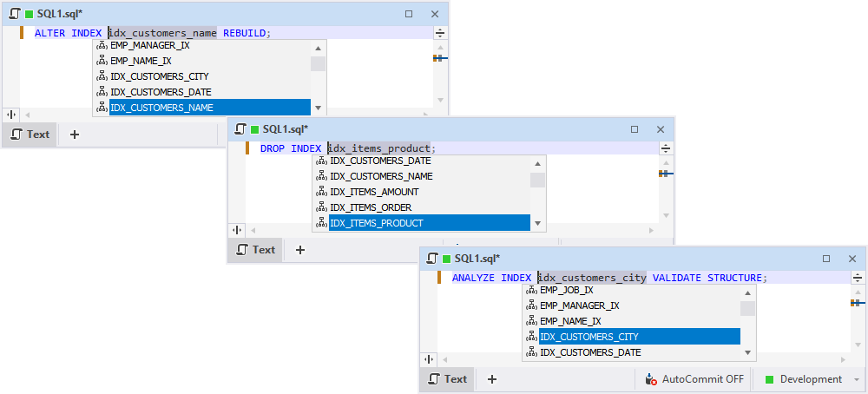This screenshot has height=394, width=868.
Task: Click scrollbar thumb of ALTER INDEX suggestion list
Action: [318, 63]
